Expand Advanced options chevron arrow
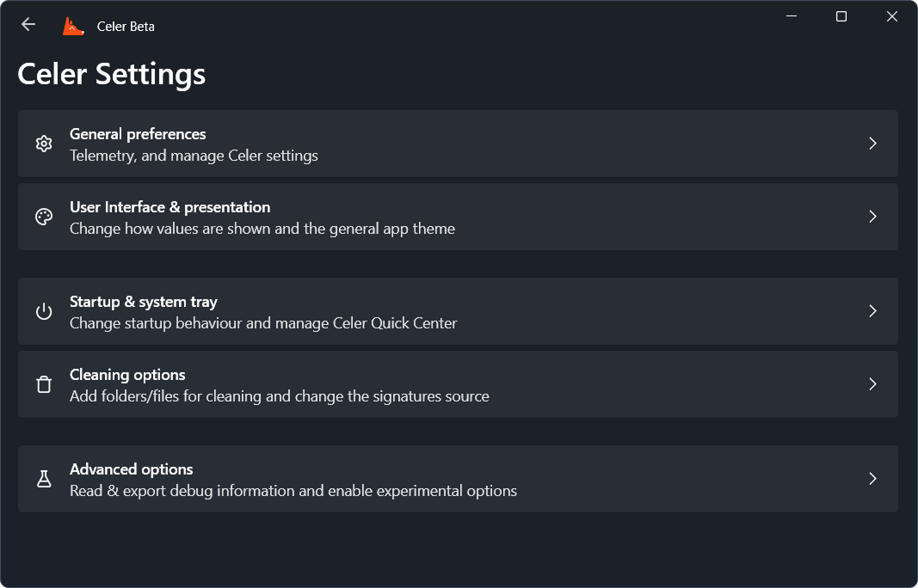Screen dimensions: 918x588 [872, 479]
